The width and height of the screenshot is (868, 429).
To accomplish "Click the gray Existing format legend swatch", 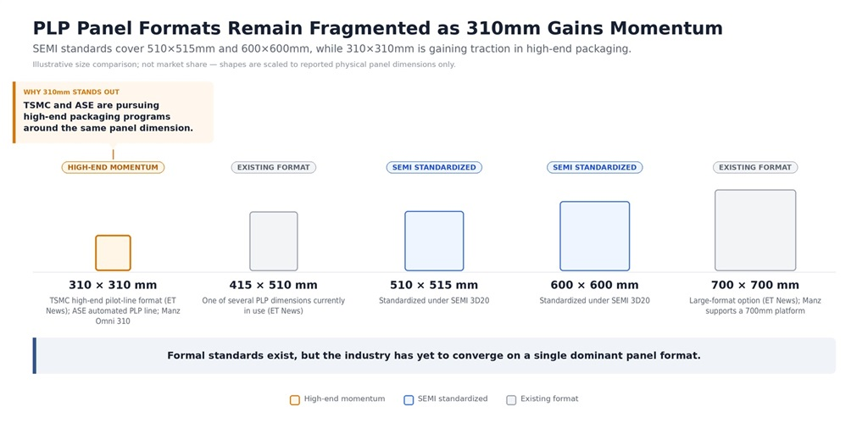I will 511,399.
